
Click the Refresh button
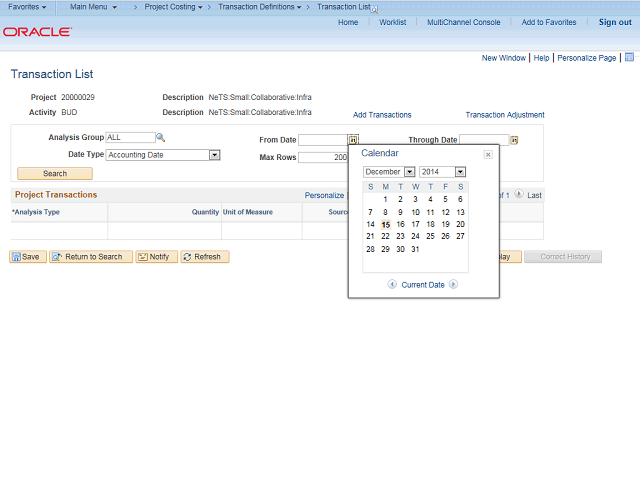[x=205, y=257]
